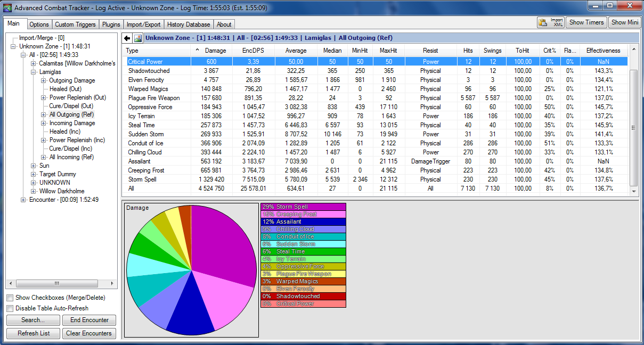The width and height of the screenshot is (644, 345).
Task: Click the Import XML button
Action: pyautogui.click(x=551, y=22)
